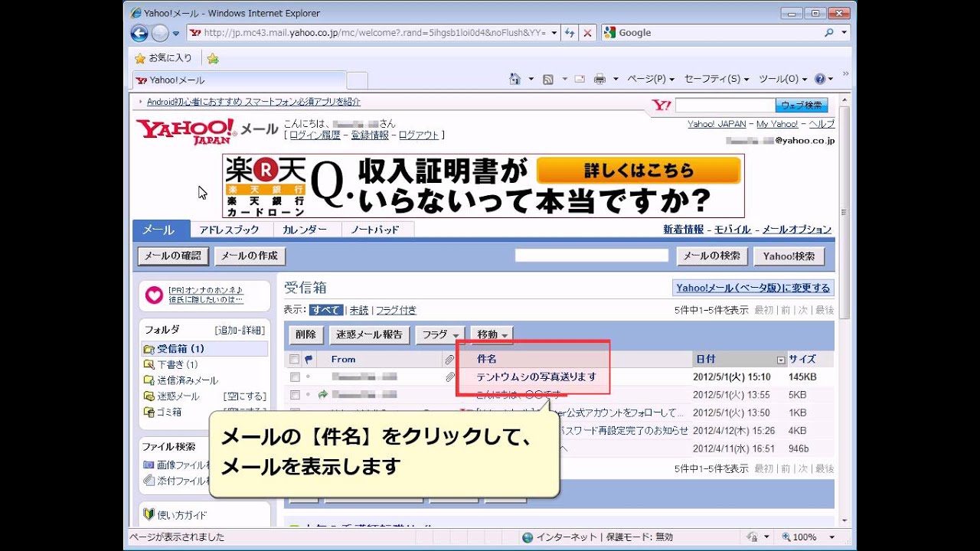Expand the ツール(O) menu
The width and height of the screenshot is (980, 551).
(783, 79)
